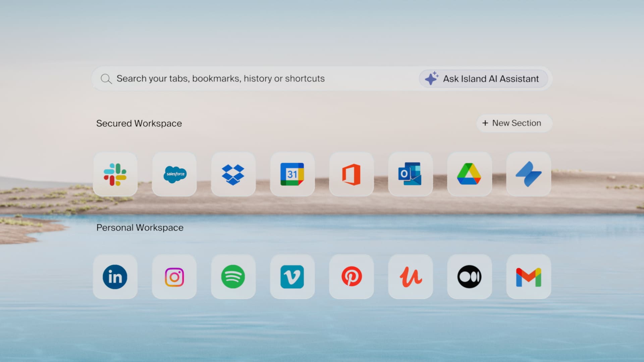Screen dimensions: 644x362
Task: Open the Outlook shortcut
Action: [x=410, y=174]
